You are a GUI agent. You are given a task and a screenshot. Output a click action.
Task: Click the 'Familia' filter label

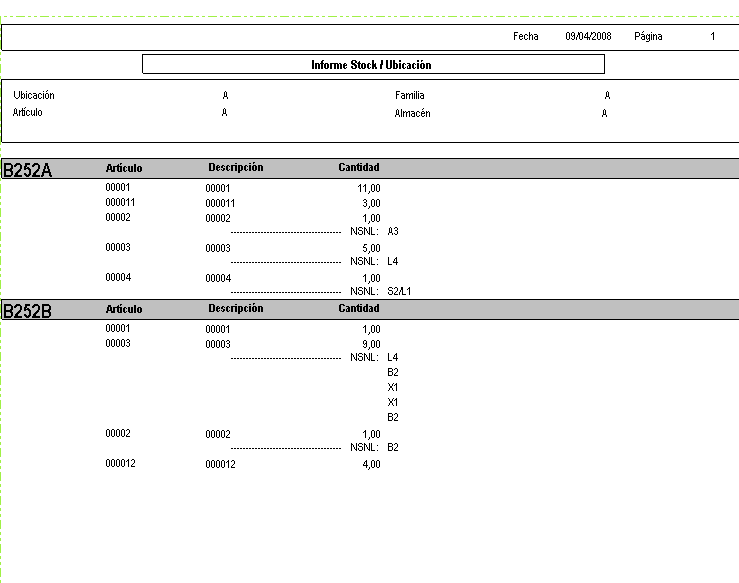click(410, 95)
